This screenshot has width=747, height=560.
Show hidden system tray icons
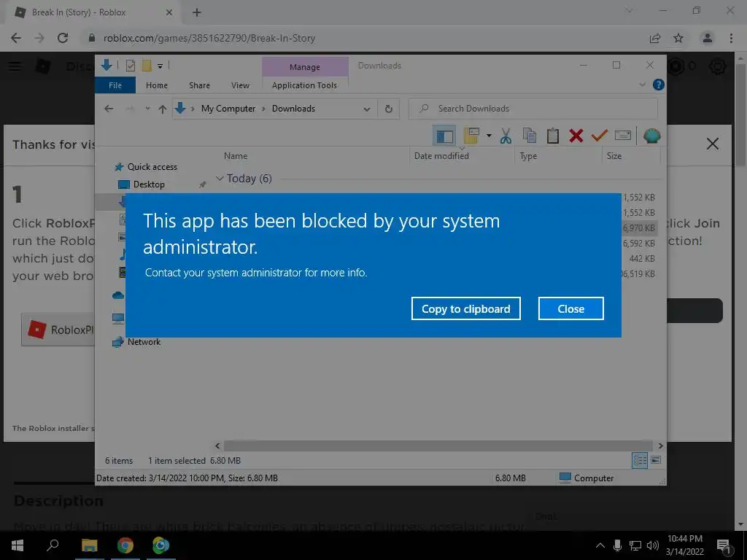pyautogui.click(x=600, y=545)
